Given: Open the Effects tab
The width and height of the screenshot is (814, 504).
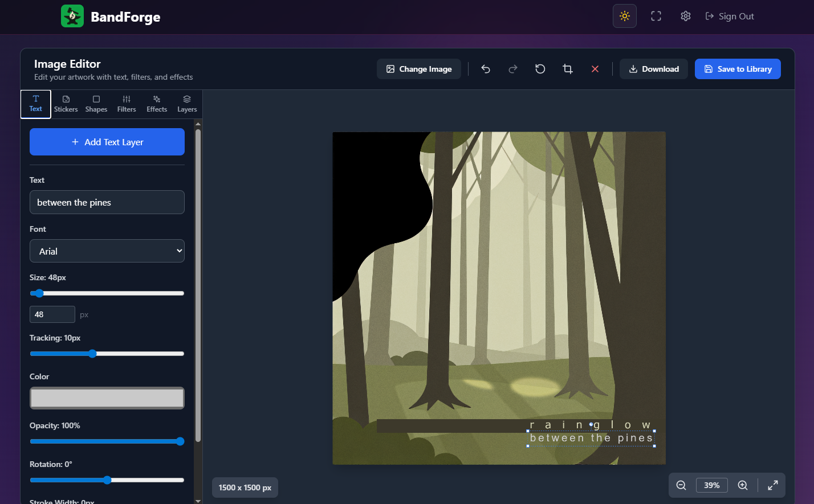Looking at the screenshot, I should pos(157,104).
